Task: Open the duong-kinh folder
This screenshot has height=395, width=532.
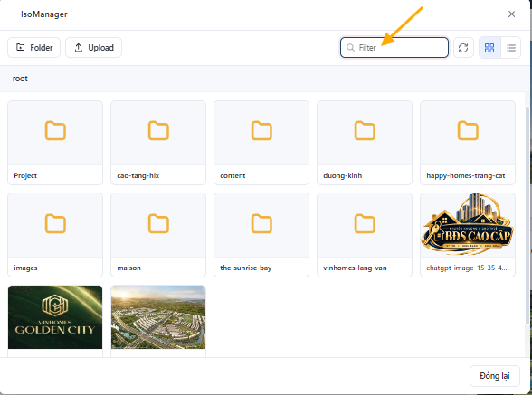Action: coord(365,143)
